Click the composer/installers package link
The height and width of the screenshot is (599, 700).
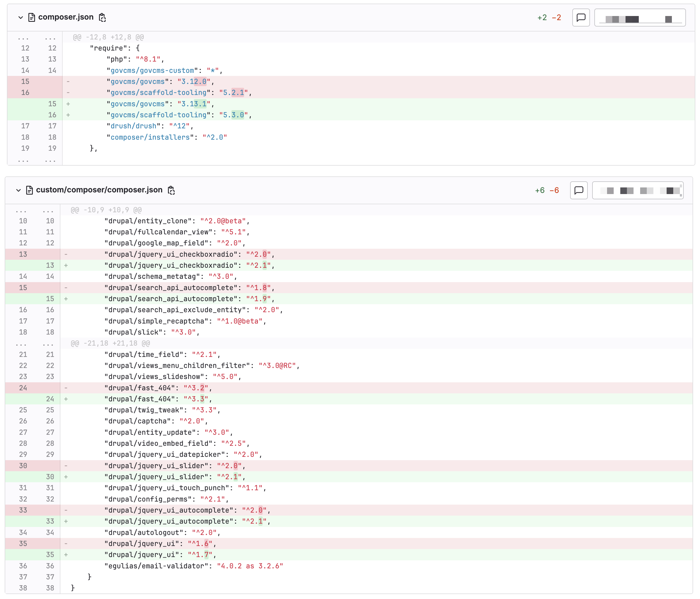(150, 137)
